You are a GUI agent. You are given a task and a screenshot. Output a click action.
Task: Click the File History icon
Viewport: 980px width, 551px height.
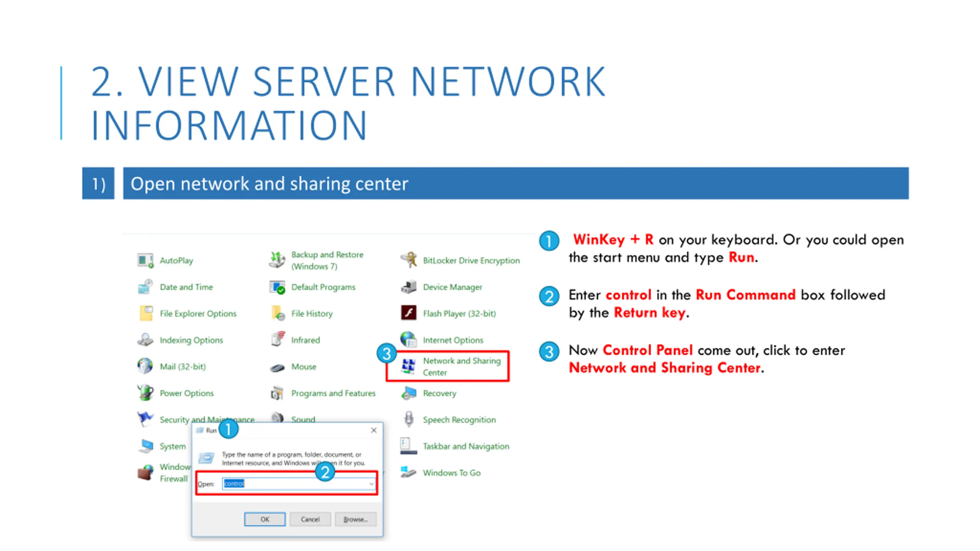[x=278, y=313]
